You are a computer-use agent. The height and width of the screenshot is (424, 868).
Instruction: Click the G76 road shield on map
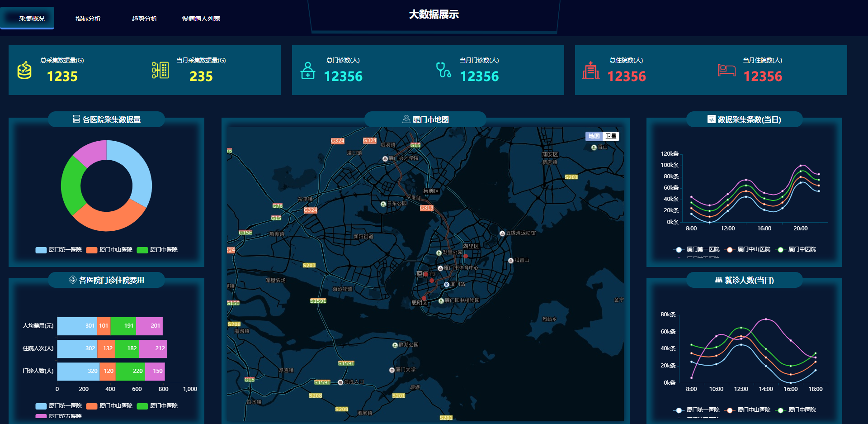(278, 206)
